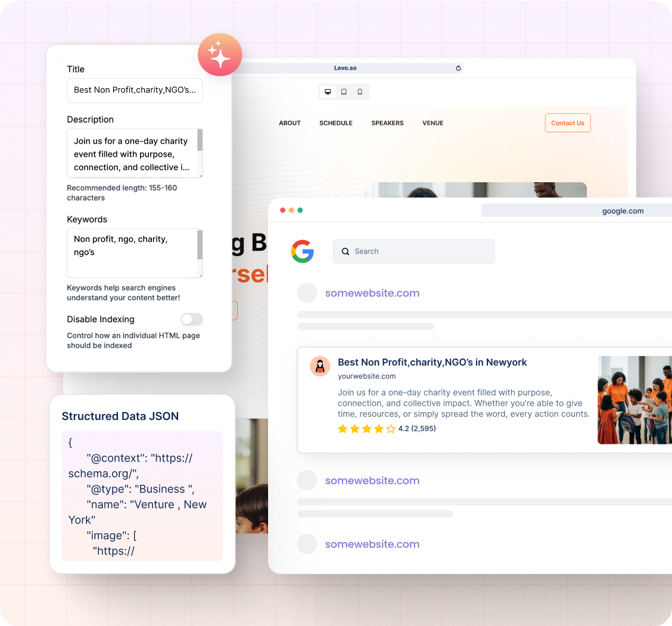Click the yourwebsite.com result avatar icon
Image resolution: width=672 pixels, height=626 pixels.
pos(320,366)
